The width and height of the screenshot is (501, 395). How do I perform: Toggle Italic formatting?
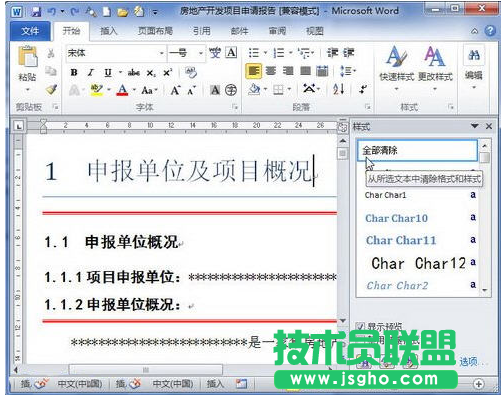(x=90, y=72)
